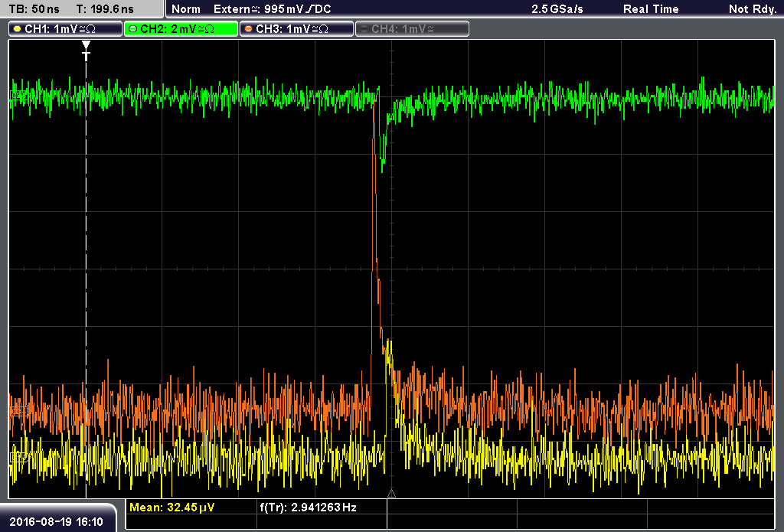784x532 pixels.
Task: Click the Not Rdy. status label
Action: pos(752,9)
